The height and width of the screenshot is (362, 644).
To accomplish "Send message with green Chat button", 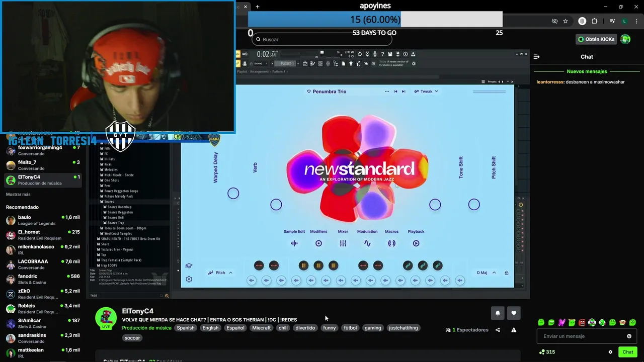I will coord(627,352).
